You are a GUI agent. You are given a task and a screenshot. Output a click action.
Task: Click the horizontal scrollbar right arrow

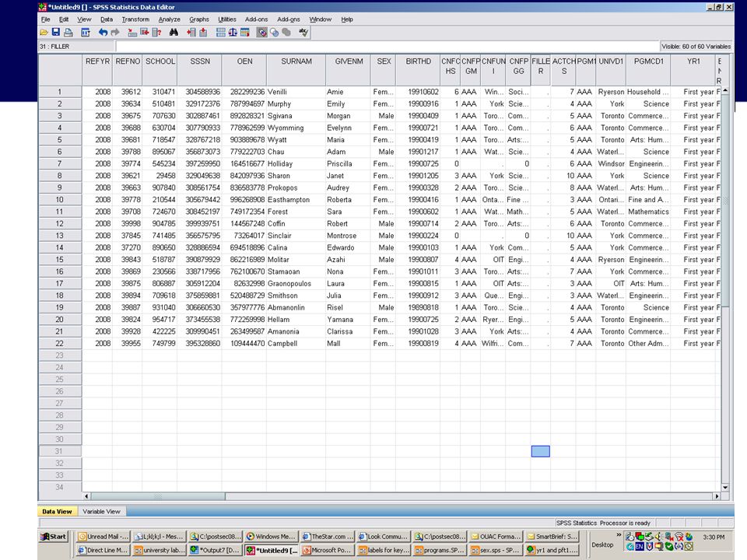pos(717,496)
